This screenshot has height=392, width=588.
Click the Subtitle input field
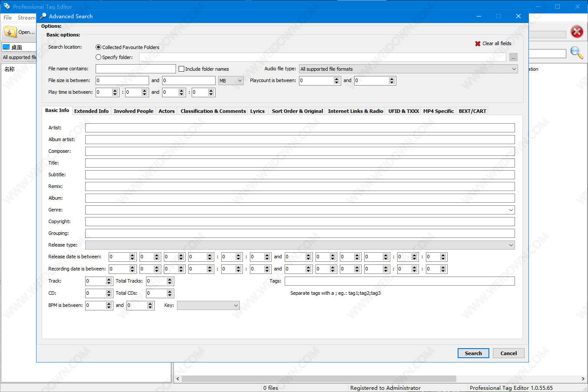pos(300,175)
